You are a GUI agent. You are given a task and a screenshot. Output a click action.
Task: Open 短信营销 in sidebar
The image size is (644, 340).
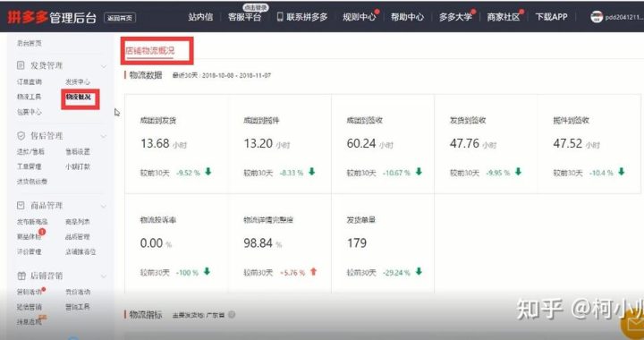pos(30,307)
